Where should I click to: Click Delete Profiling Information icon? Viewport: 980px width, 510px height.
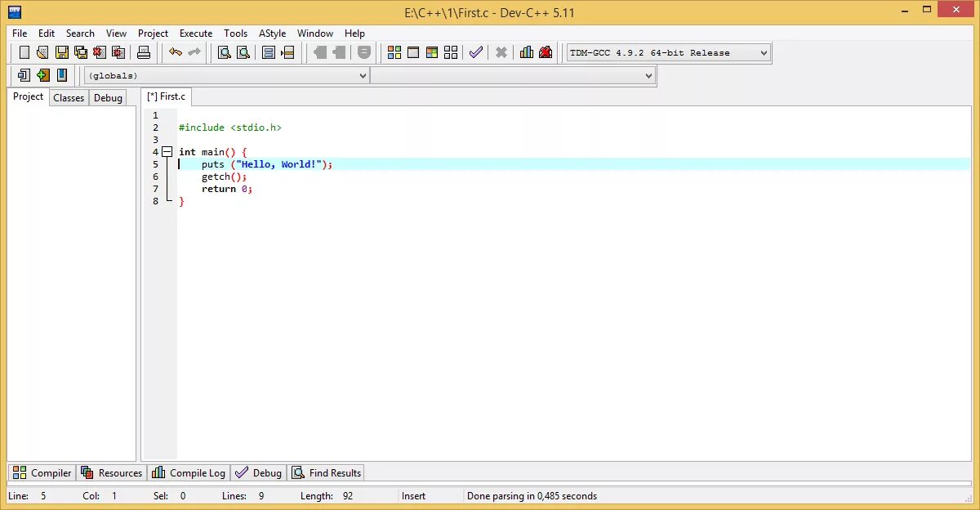[546, 52]
